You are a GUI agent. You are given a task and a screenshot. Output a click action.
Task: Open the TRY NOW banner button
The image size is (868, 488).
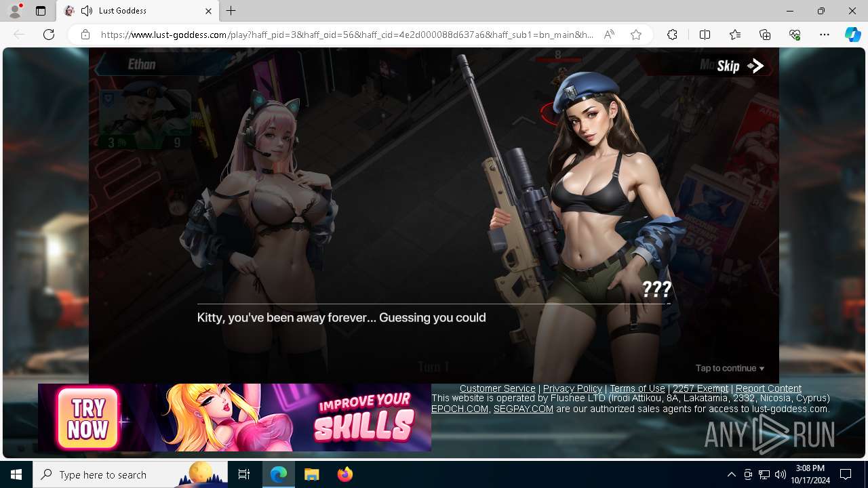(x=87, y=418)
